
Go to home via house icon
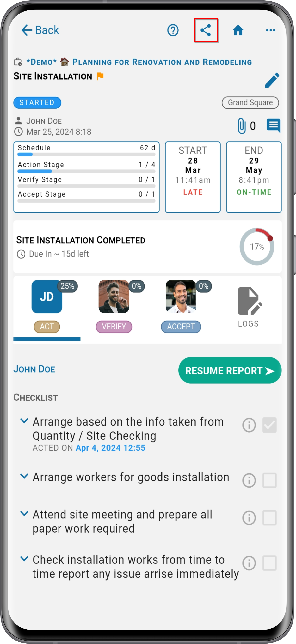coord(238,30)
